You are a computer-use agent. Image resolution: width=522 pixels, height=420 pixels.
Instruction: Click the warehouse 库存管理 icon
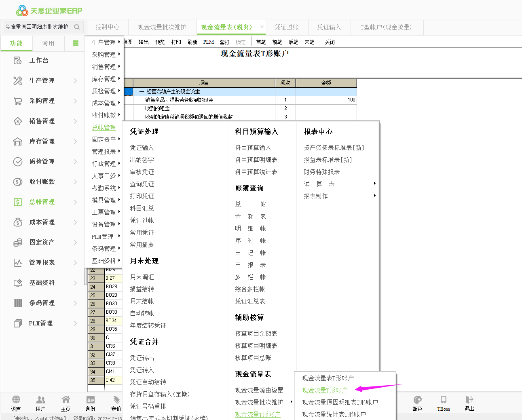[x=18, y=141]
